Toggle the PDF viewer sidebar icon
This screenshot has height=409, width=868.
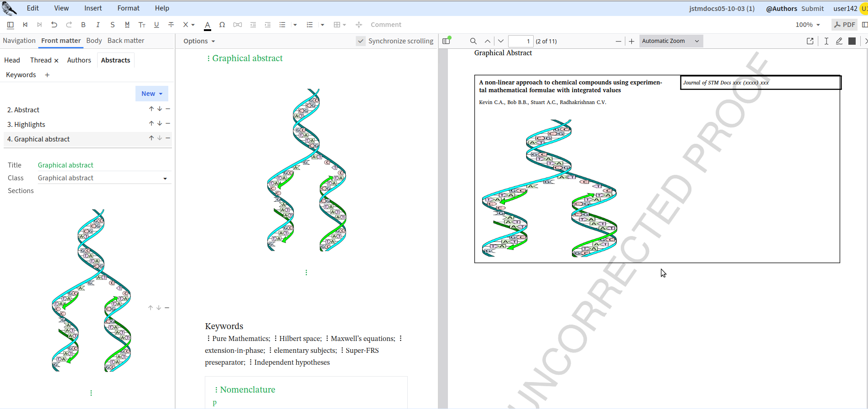click(x=447, y=41)
